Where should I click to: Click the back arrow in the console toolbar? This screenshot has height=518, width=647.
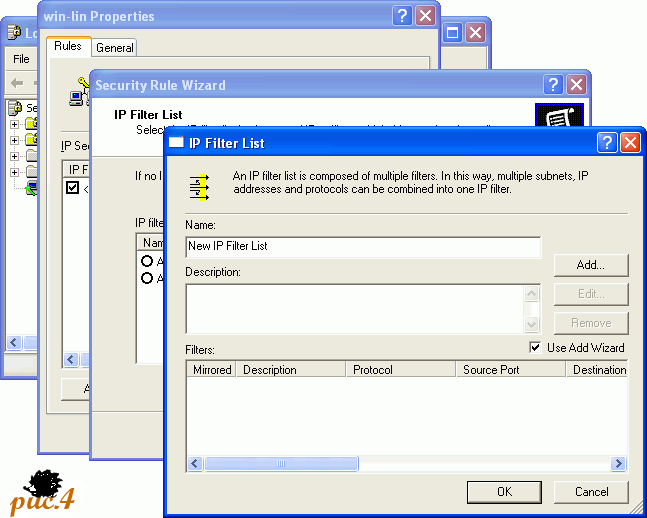(17, 82)
